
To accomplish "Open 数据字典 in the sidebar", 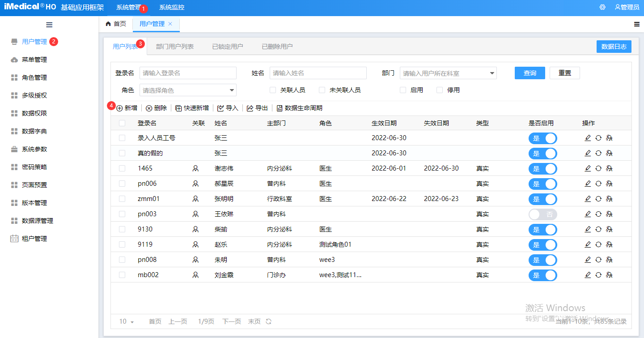I will click(34, 131).
